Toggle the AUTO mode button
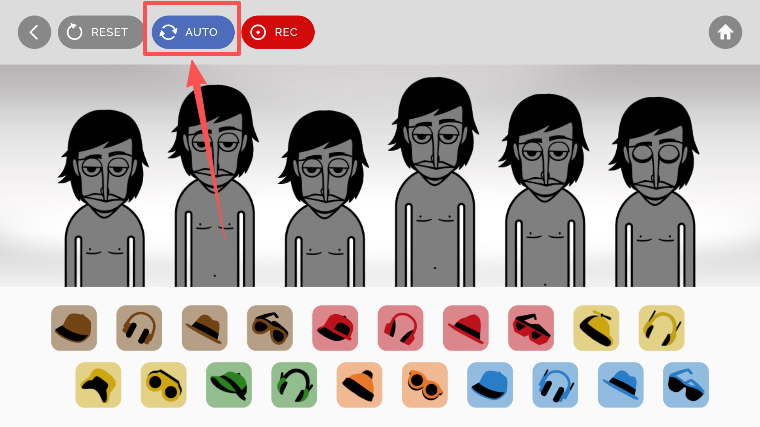Viewport: 760px width, 427px height. (193, 32)
